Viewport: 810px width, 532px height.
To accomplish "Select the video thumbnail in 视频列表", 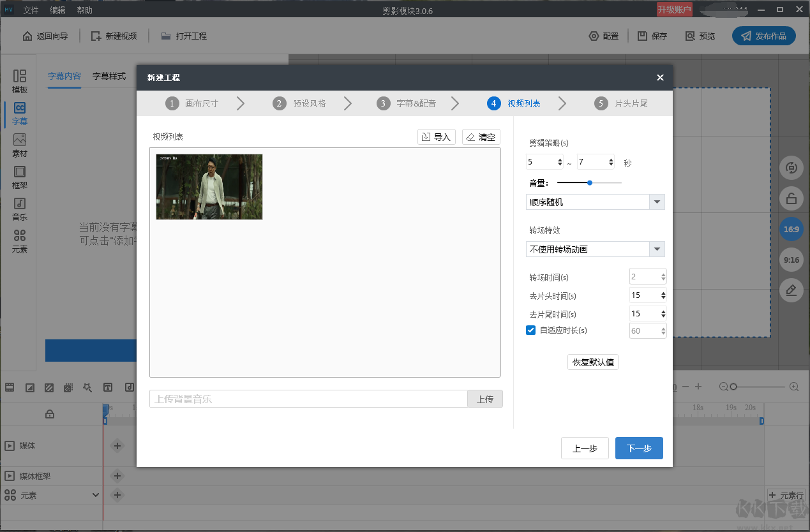I will click(209, 187).
